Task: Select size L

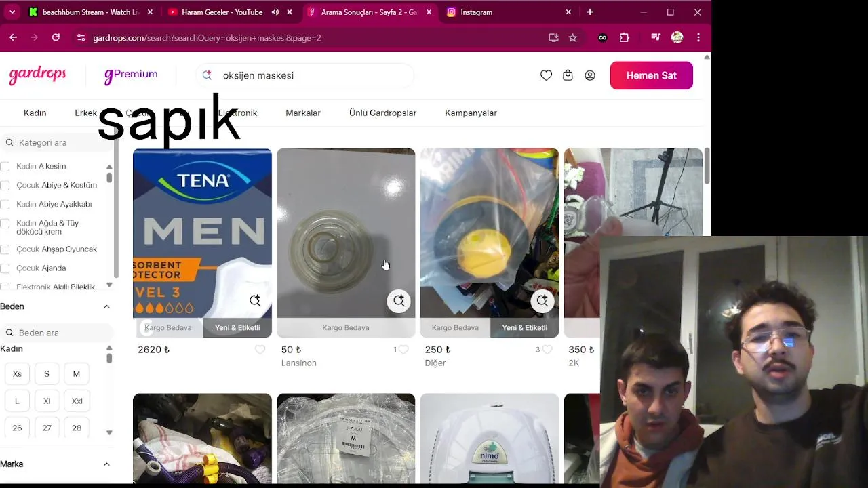Action: click(x=17, y=401)
